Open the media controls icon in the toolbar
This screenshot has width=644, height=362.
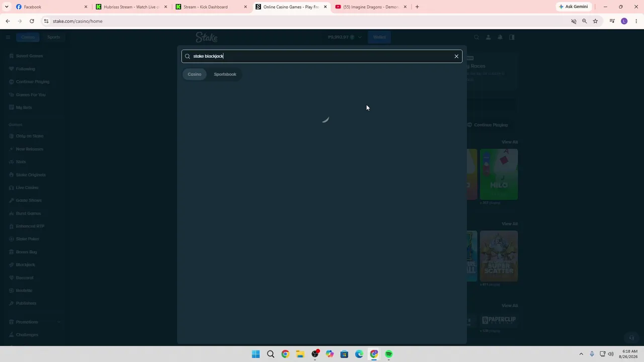[x=612, y=21]
